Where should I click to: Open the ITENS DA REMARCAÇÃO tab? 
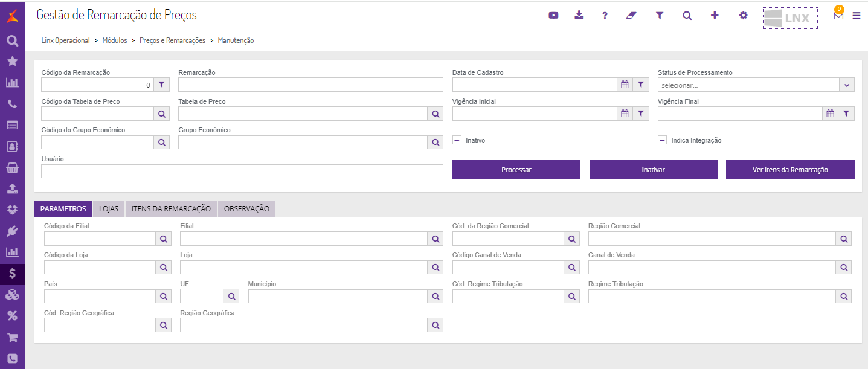point(171,208)
